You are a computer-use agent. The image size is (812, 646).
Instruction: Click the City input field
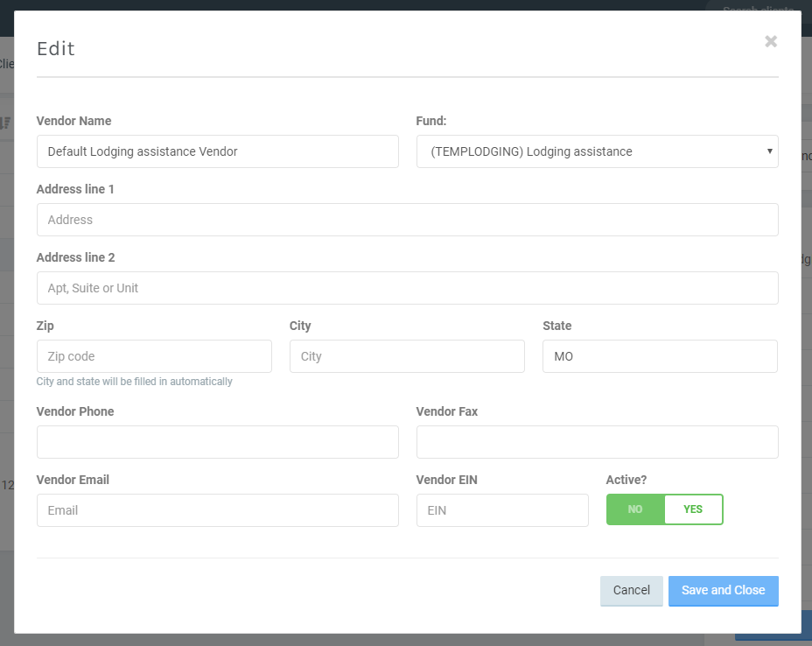pyautogui.click(x=407, y=356)
